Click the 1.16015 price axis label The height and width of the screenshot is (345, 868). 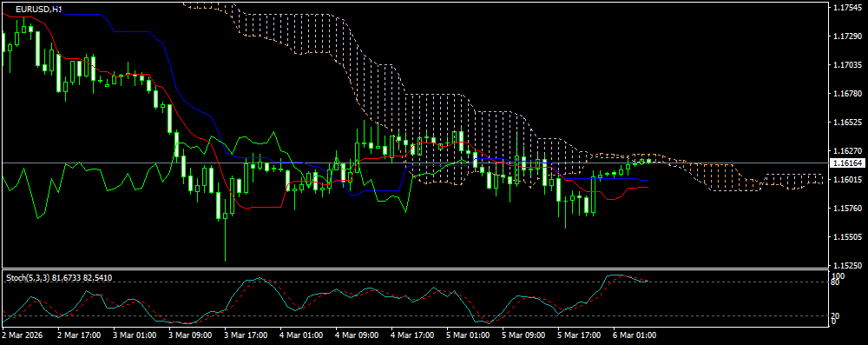[x=847, y=179]
